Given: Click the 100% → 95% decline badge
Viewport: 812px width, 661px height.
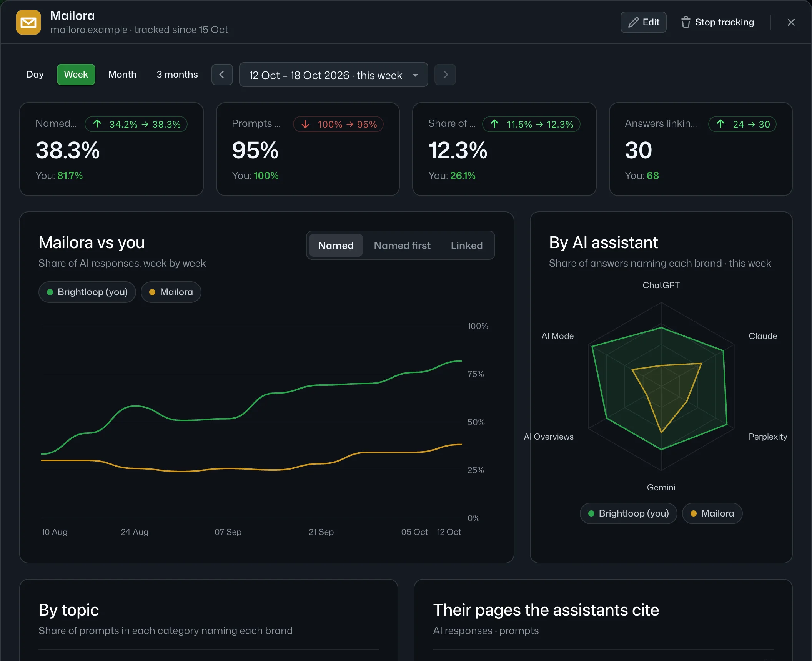Looking at the screenshot, I should pos(338,124).
